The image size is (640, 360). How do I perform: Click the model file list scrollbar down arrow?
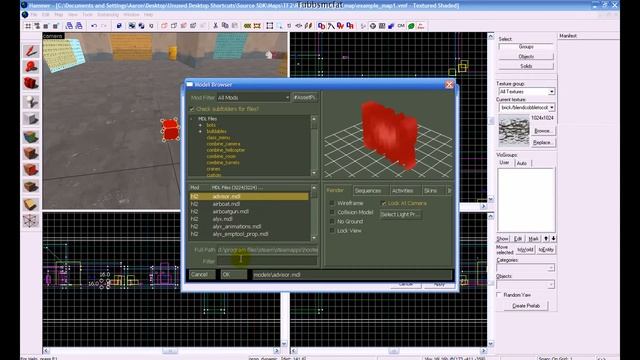(x=314, y=238)
